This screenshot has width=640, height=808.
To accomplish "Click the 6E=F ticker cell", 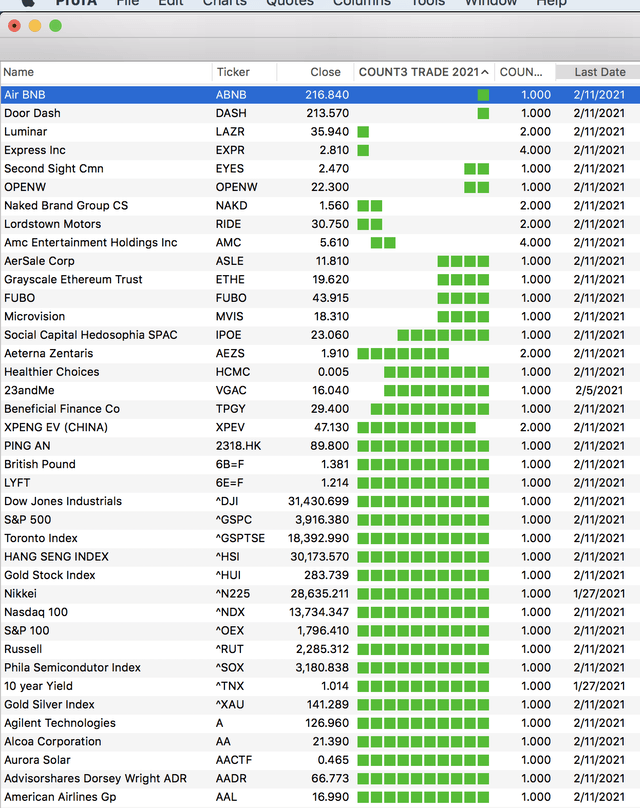I will [x=229, y=483].
